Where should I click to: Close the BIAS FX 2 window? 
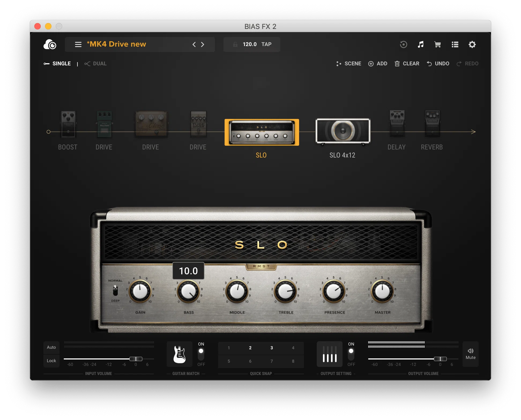pos(38,26)
